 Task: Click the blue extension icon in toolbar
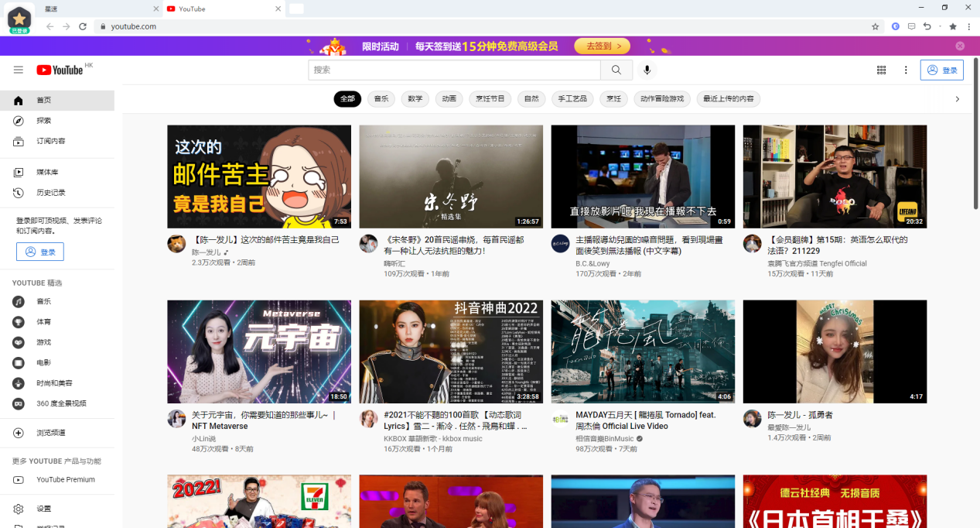coord(896,26)
